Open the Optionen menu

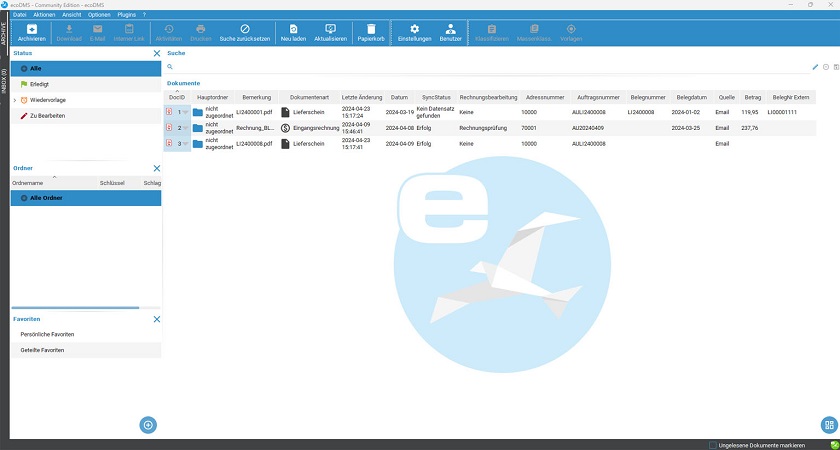[99, 15]
